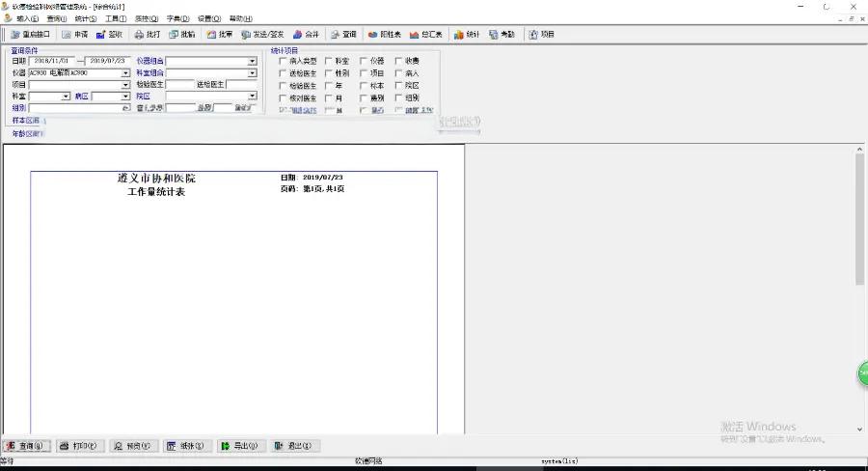This screenshot has height=471, width=868.
Task: Open the 院区 query dropdown
Action: [252, 96]
